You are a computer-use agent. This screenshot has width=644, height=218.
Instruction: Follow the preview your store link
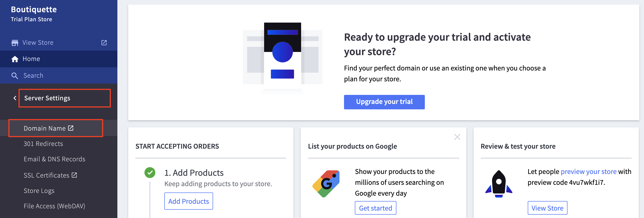pyautogui.click(x=588, y=172)
